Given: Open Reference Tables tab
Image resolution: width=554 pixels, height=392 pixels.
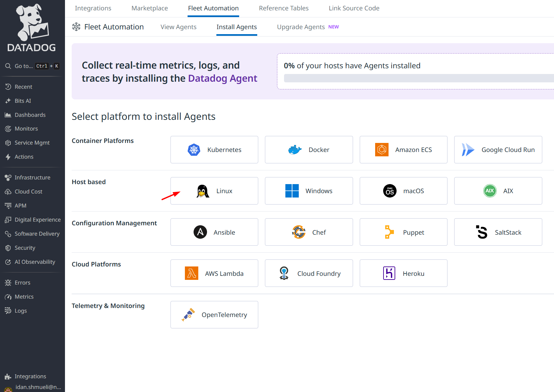Looking at the screenshot, I should click(283, 8).
